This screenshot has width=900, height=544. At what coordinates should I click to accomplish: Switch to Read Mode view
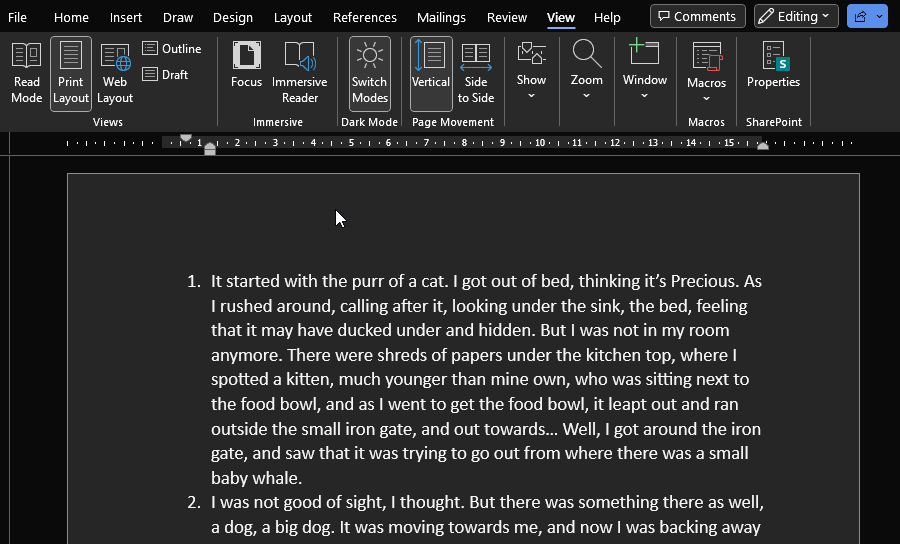[x=26, y=73]
